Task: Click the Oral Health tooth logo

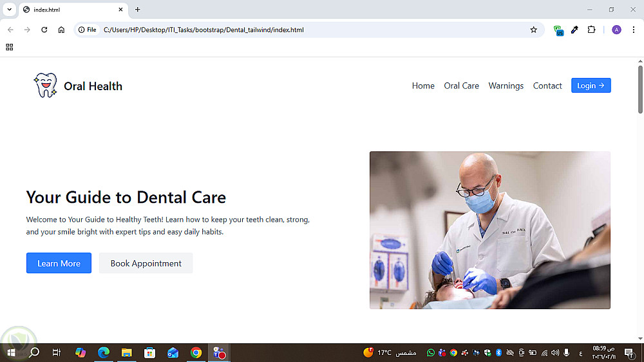Action: [x=45, y=85]
